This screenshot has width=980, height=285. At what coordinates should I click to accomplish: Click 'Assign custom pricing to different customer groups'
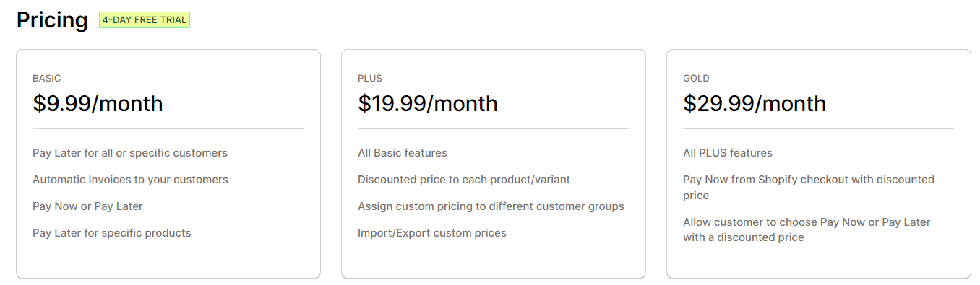(x=491, y=206)
